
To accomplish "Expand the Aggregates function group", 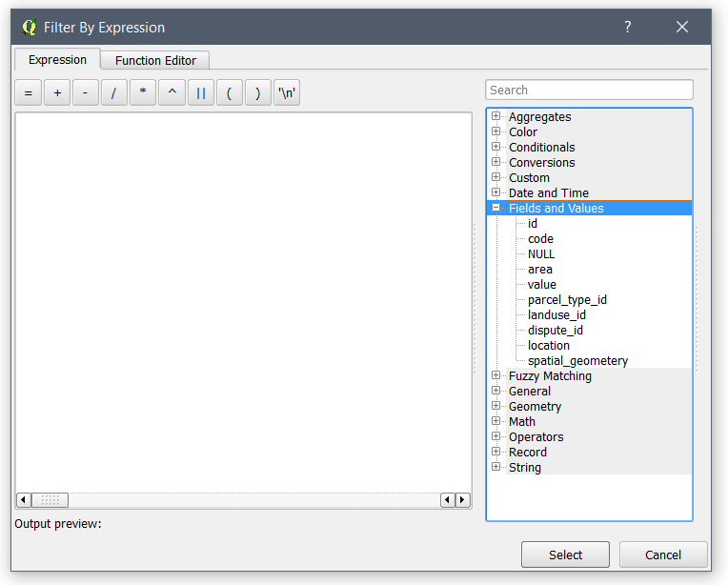I will pyautogui.click(x=495, y=117).
